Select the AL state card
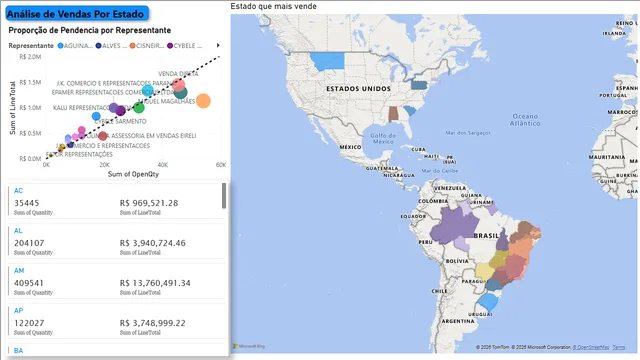 tap(116, 242)
